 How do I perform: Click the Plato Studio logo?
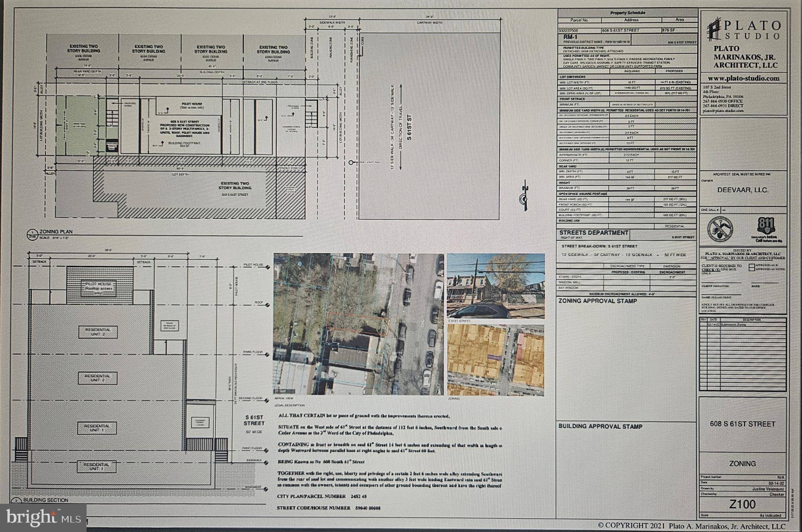(743, 29)
